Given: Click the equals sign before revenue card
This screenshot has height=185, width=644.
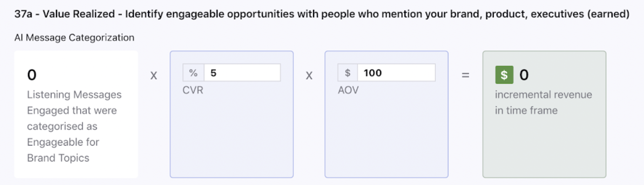Looking at the screenshot, I should coord(465,76).
